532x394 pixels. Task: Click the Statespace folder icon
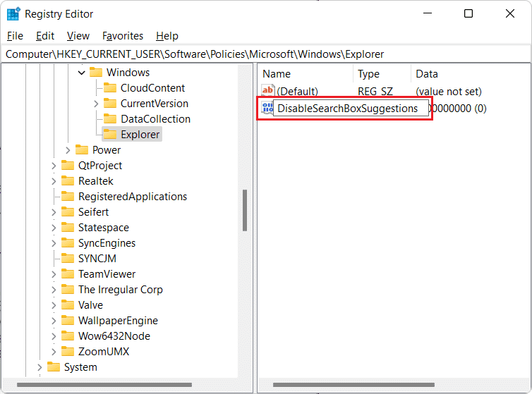pyautogui.click(x=68, y=228)
